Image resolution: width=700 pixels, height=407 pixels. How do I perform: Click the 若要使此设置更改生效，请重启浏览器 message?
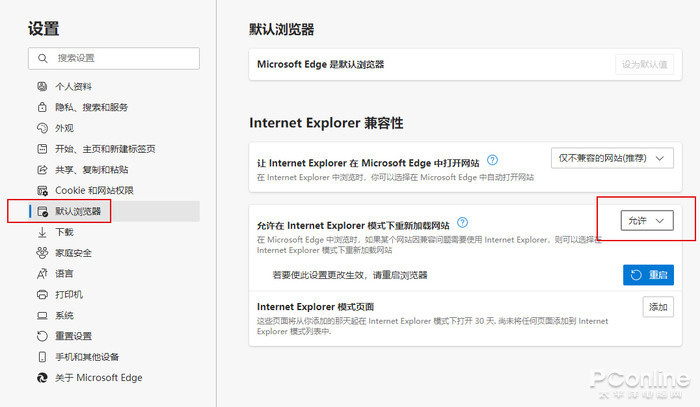click(350, 275)
